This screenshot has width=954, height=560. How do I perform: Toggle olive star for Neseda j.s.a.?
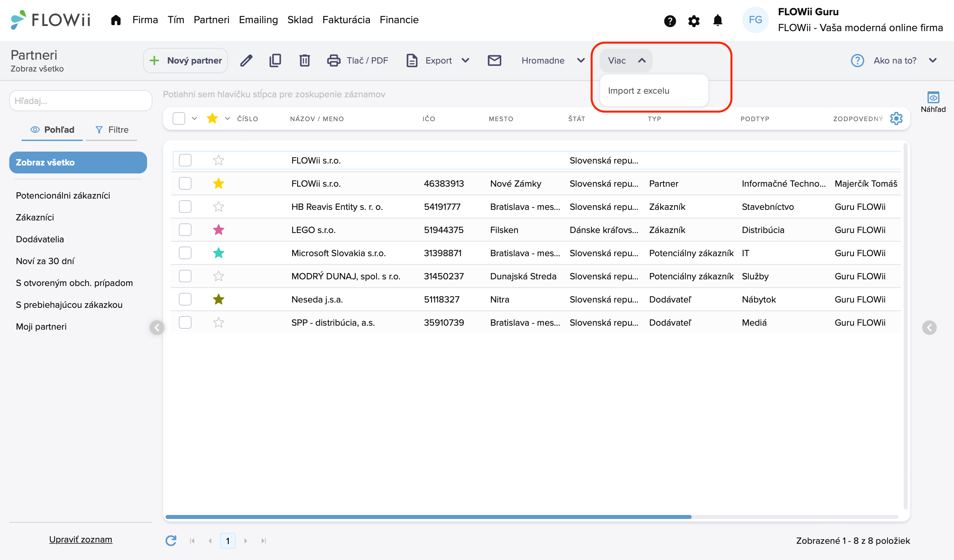coord(218,299)
